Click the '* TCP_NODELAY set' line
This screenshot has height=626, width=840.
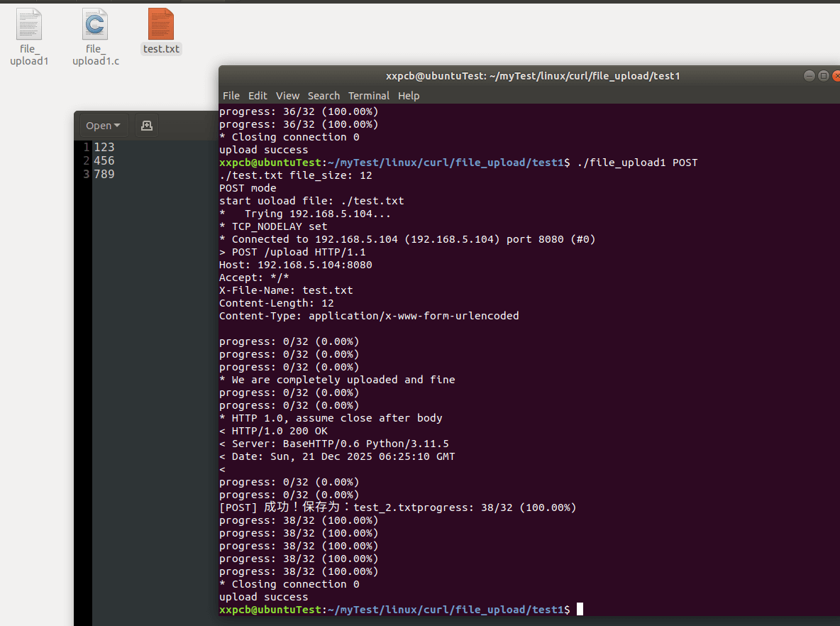[x=273, y=226]
